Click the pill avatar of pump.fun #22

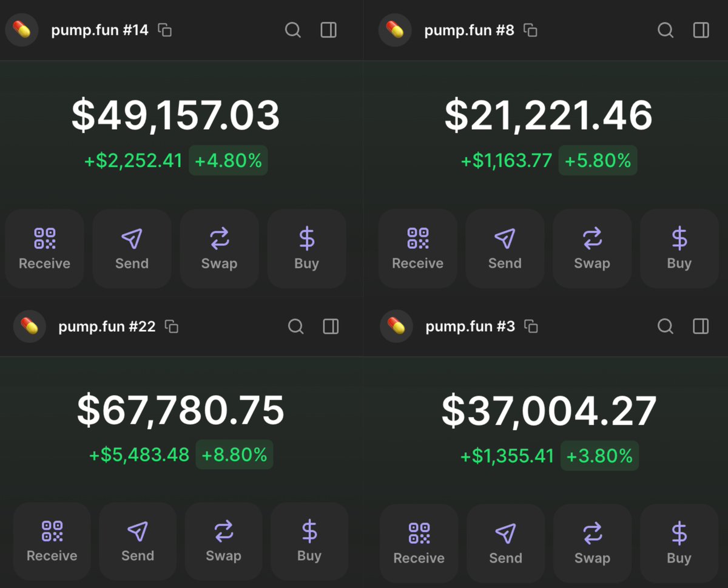click(x=29, y=326)
